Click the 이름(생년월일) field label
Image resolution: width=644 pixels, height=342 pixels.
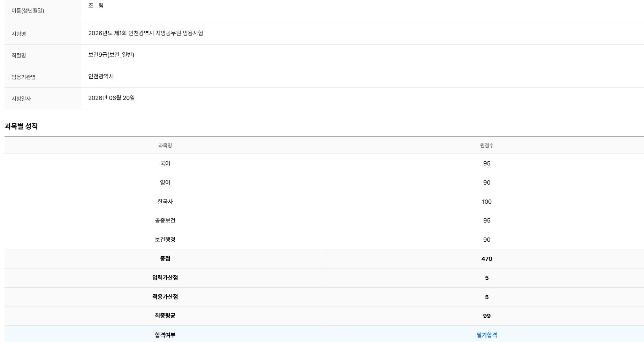pyautogui.click(x=28, y=10)
